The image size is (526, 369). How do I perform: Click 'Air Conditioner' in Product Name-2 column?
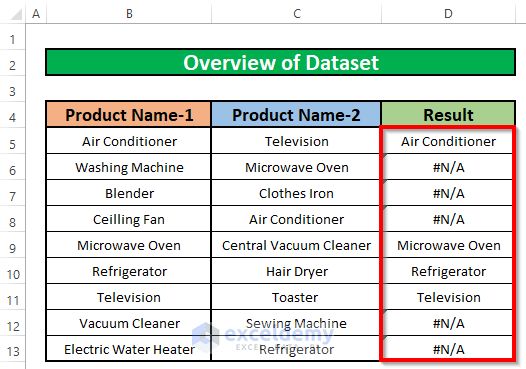(296, 219)
